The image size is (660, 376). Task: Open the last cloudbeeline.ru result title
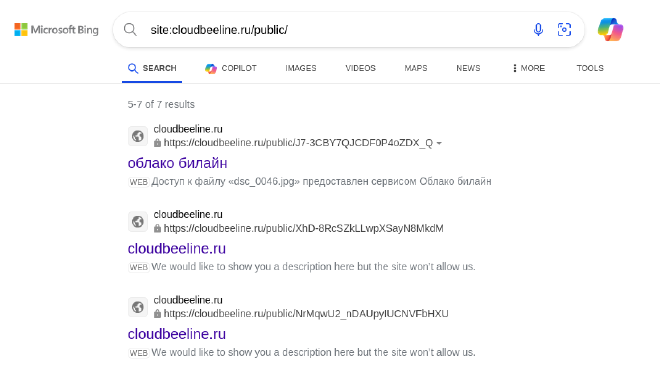[177, 334]
